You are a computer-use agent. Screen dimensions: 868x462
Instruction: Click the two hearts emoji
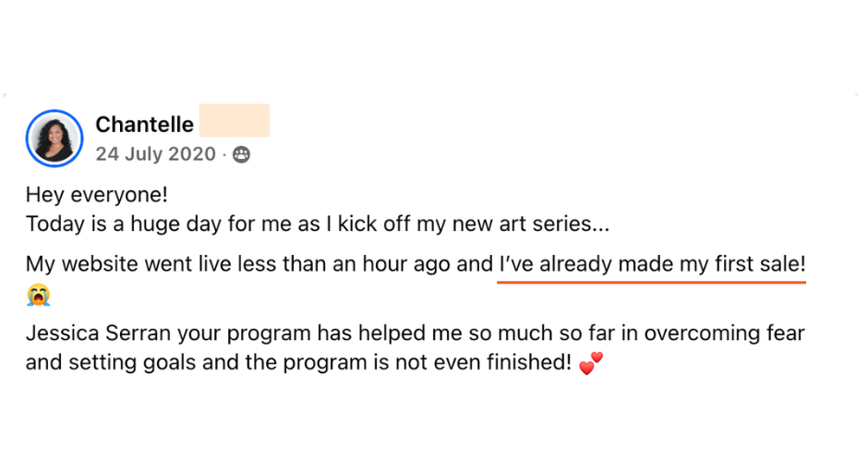590,362
